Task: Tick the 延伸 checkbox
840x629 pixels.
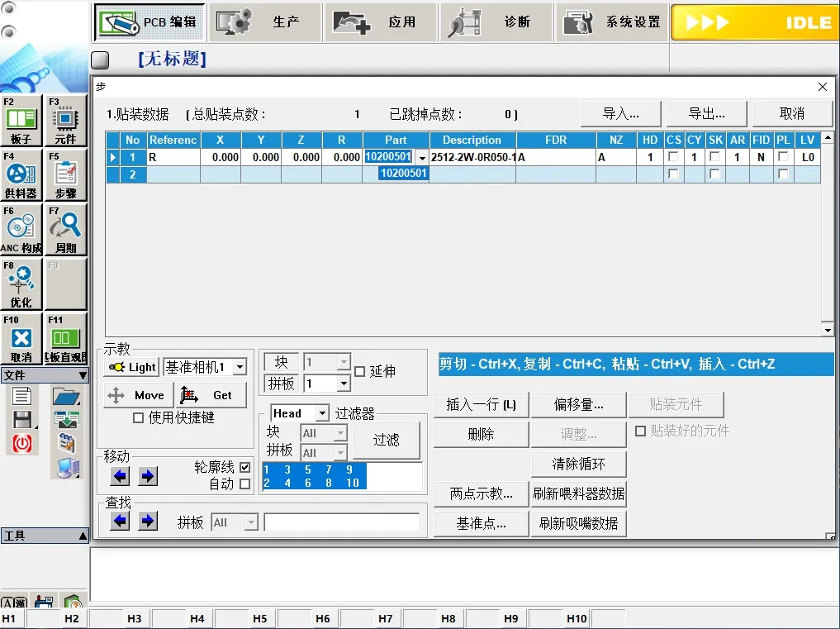Action: click(x=359, y=372)
